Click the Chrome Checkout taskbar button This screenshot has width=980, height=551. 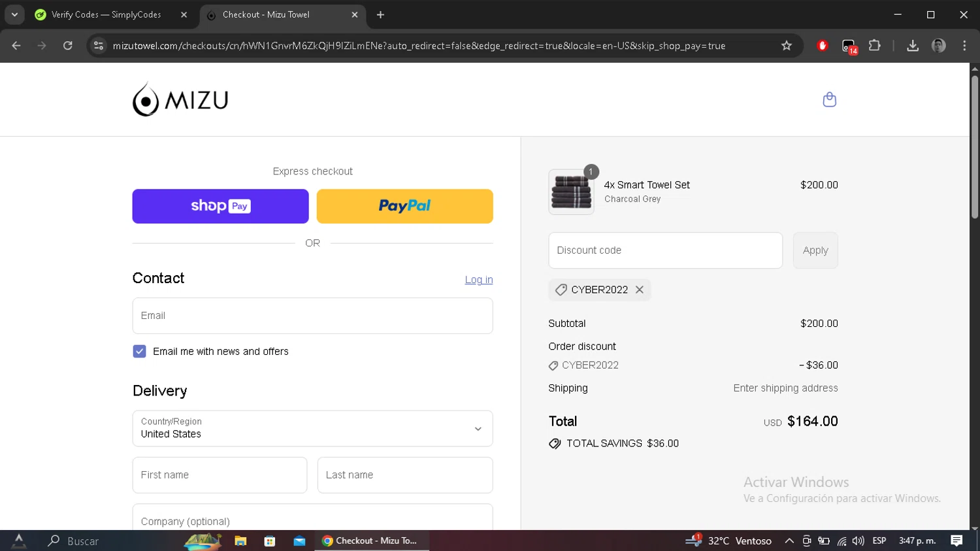(x=372, y=541)
